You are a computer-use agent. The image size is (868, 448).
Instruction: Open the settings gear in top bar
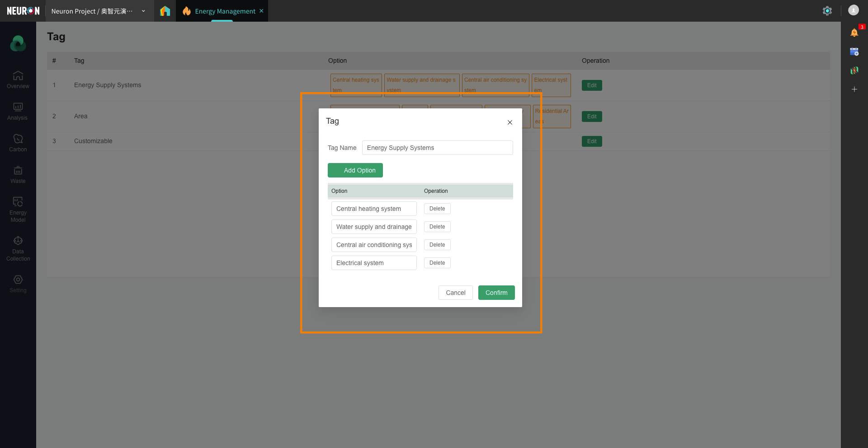pyautogui.click(x=827, y=11)
